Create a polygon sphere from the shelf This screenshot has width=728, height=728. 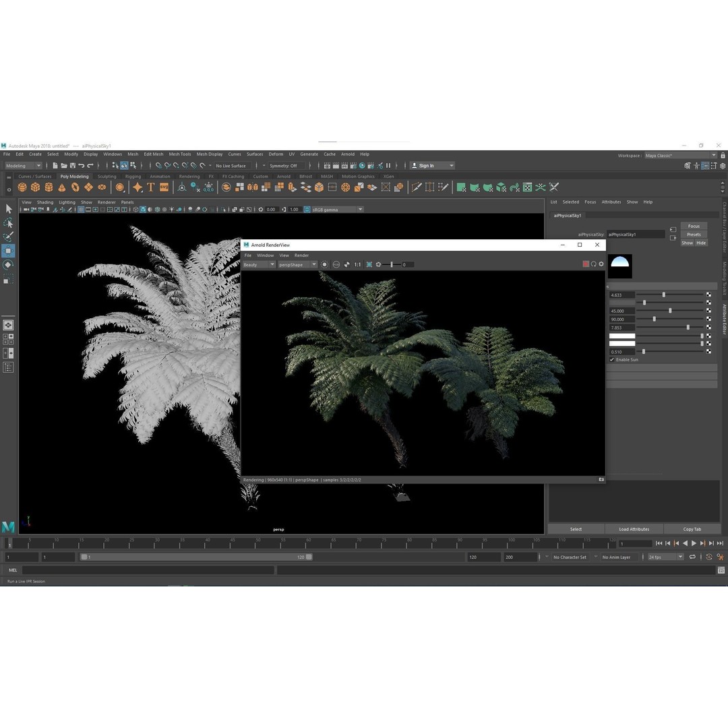click(x=22, y=187)
